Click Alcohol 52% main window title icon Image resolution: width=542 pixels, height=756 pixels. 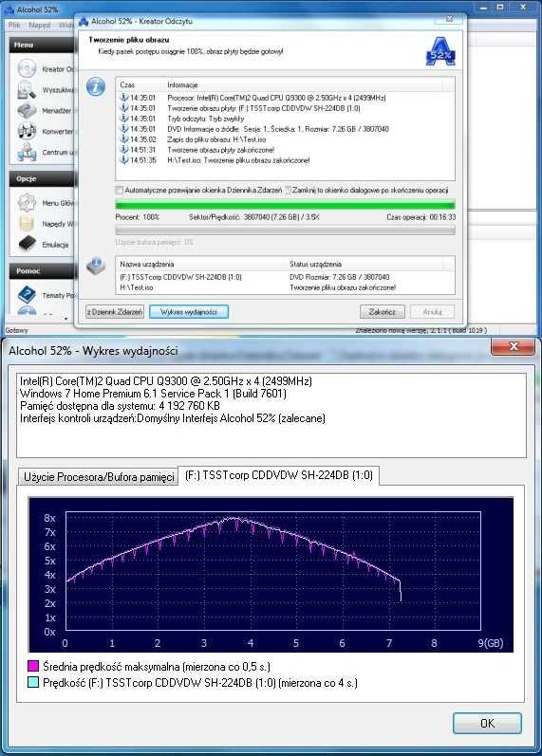click(9, 9)
